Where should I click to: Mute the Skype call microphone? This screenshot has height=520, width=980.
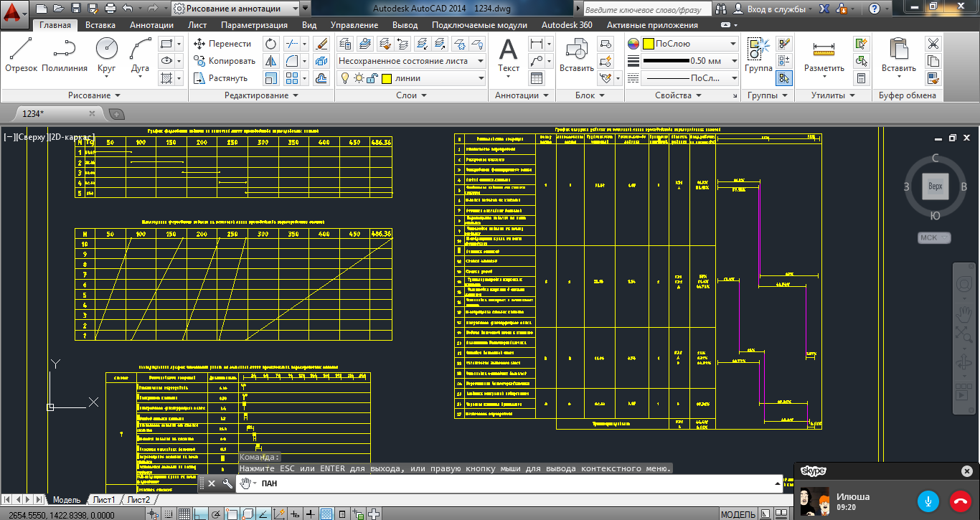[x=928, y=501]
